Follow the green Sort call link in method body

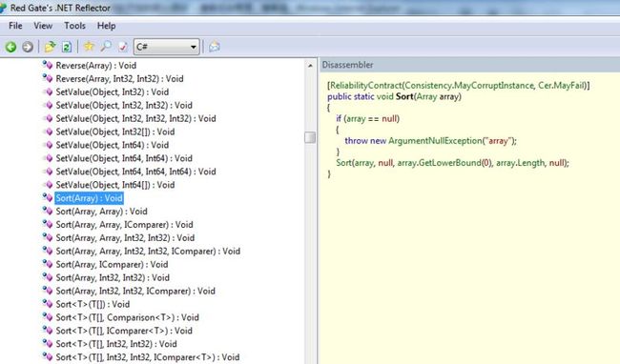(343, 163)
